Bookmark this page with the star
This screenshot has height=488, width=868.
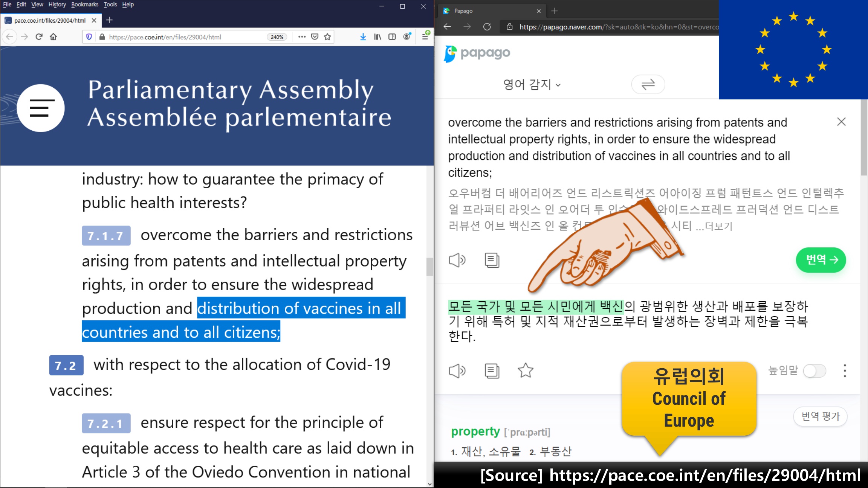coord(327,37)
